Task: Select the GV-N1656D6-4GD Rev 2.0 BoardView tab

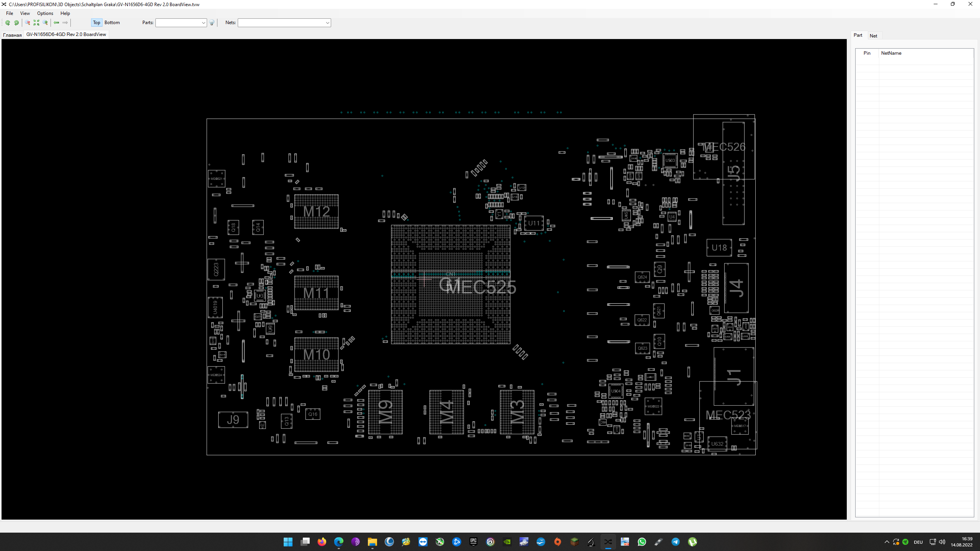Action: click(x=66, y=34)
